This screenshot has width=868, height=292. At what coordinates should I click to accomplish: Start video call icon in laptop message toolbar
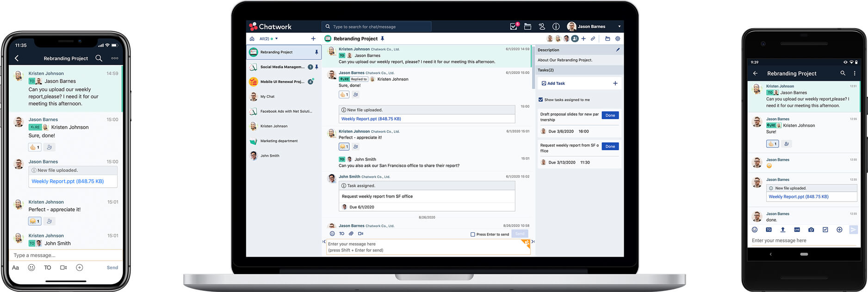pos(360,234)
